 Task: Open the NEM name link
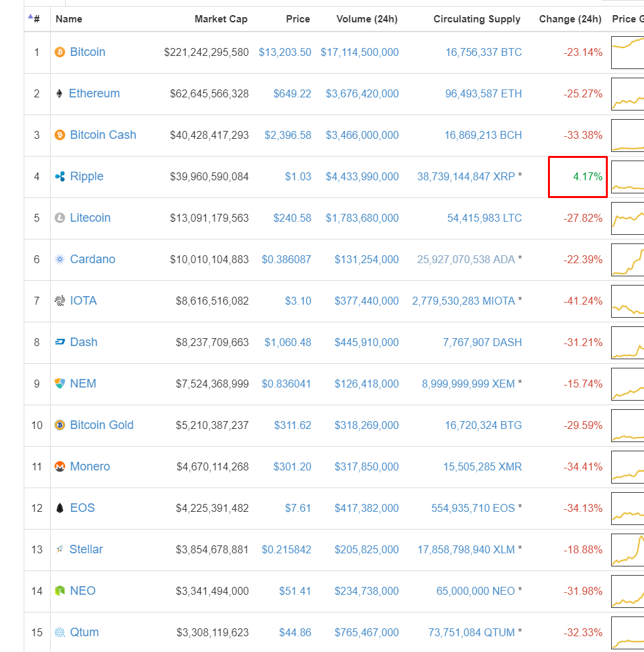click(x=83, y=384)
